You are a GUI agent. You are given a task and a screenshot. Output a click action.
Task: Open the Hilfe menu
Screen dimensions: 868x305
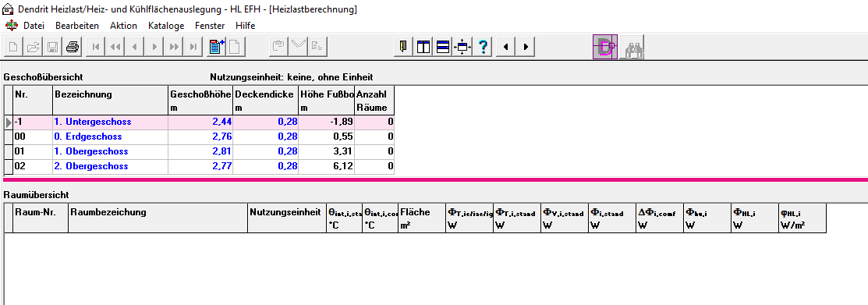[x=245, y=26]
